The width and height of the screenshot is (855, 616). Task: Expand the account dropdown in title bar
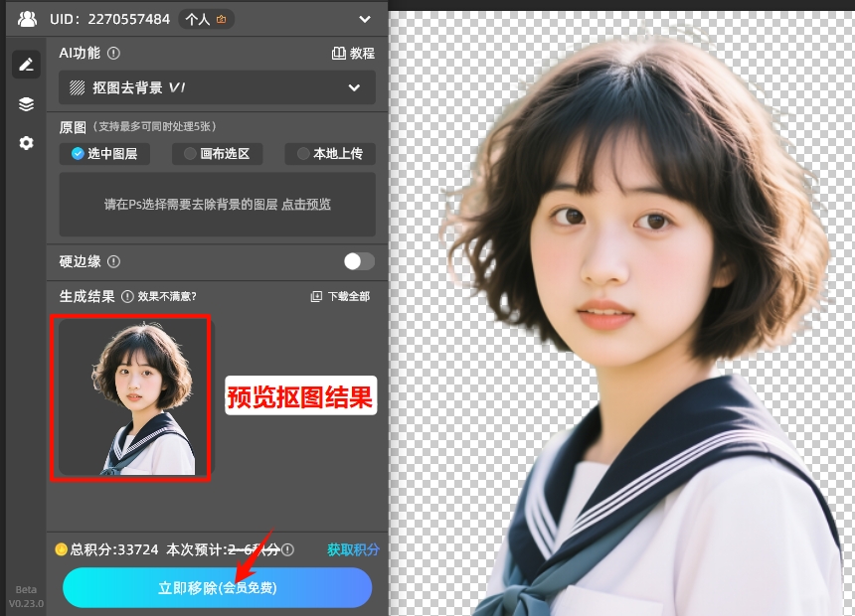click(x=364, y=18)
